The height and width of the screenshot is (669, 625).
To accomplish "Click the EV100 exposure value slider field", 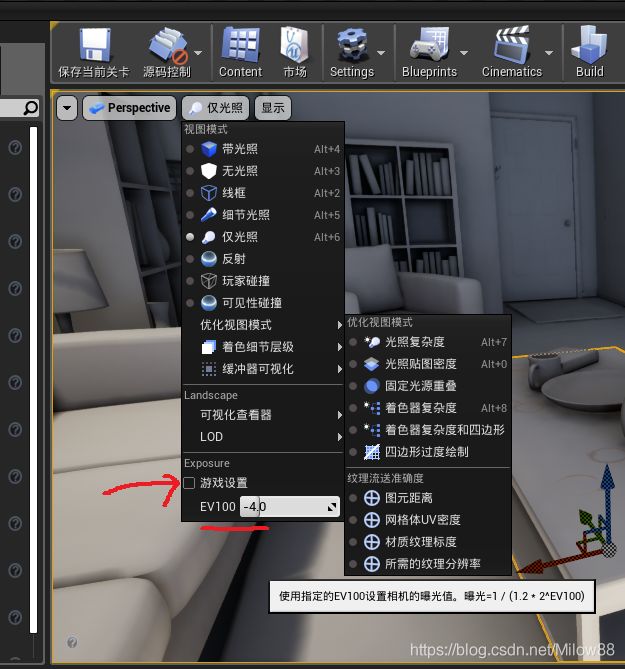I will (290, 507).
